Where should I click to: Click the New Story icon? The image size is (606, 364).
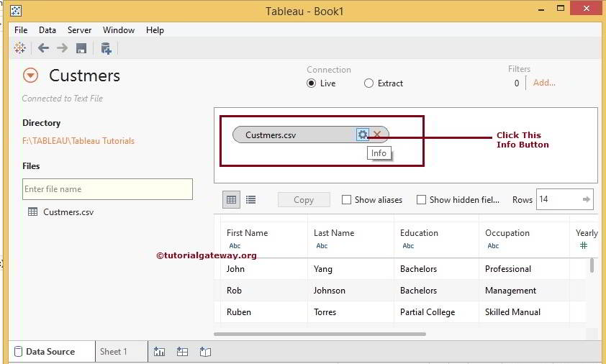point(205,352)
